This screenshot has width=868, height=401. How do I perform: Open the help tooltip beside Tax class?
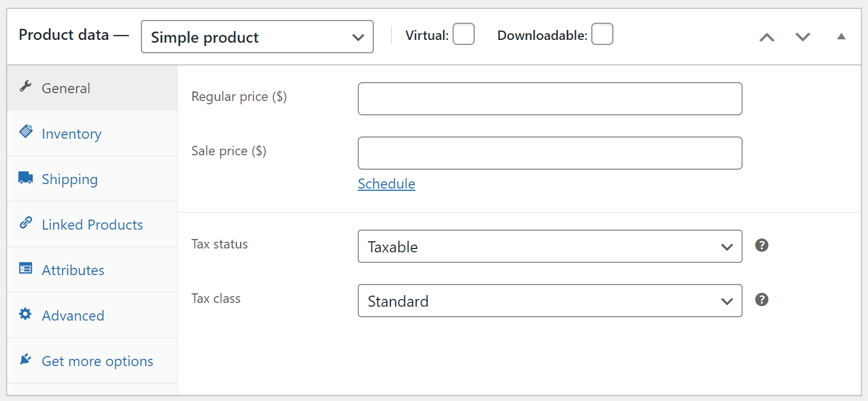(x=762, y=300)
